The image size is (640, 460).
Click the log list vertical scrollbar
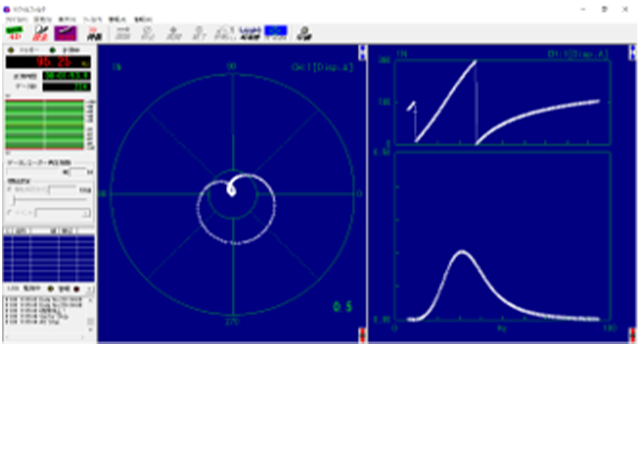coord(90,317)
